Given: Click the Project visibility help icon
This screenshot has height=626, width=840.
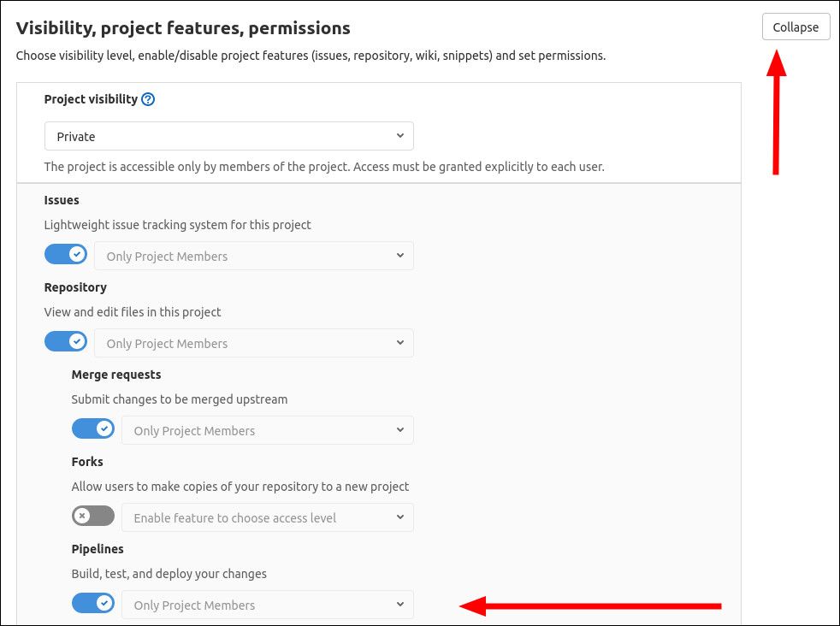Looking at the screenshot, I should point(149,99).
